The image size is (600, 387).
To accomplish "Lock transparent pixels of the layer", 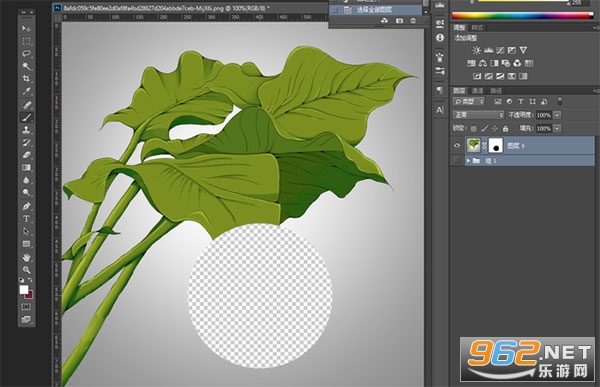I will click(474, 129).
